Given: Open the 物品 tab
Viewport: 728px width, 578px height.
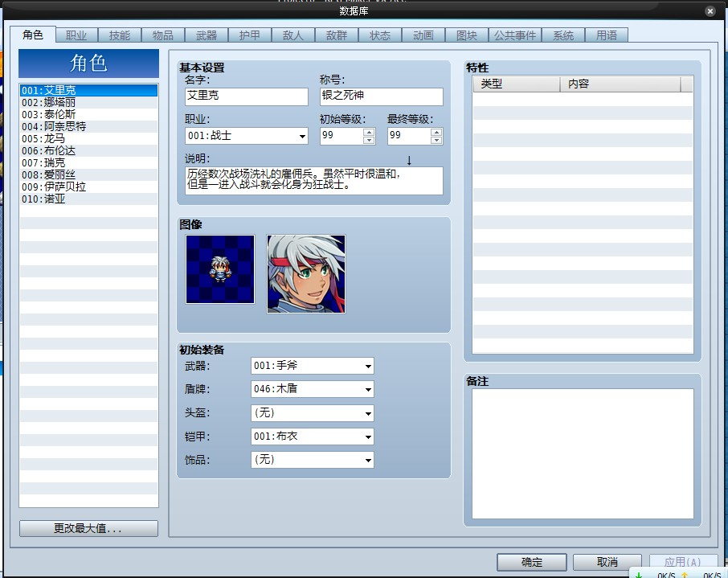Looking at the screenshot, I should click(x=163, y=35).
